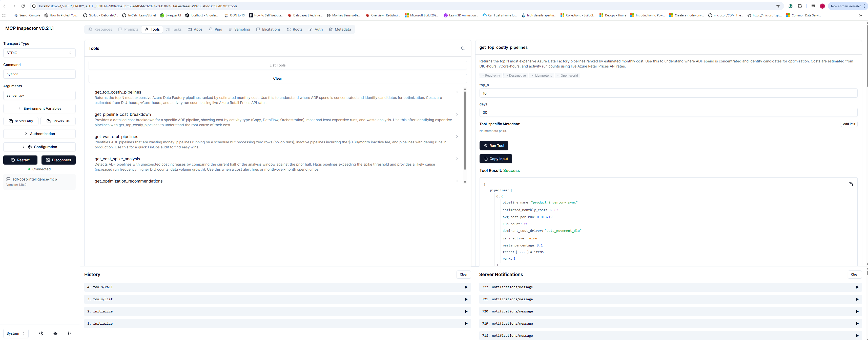Open the Apps tab
The width and height of the screenshot is (868, 340).
tap(195, 30)
